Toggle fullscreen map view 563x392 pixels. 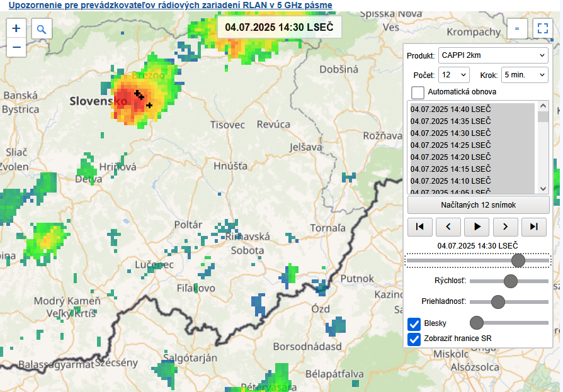click(542, 28)
